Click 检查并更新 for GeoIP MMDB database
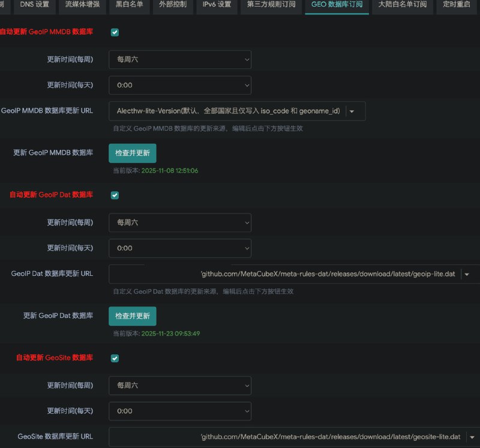The width and height of the screenshot is (480, 448). click(132, 153)
